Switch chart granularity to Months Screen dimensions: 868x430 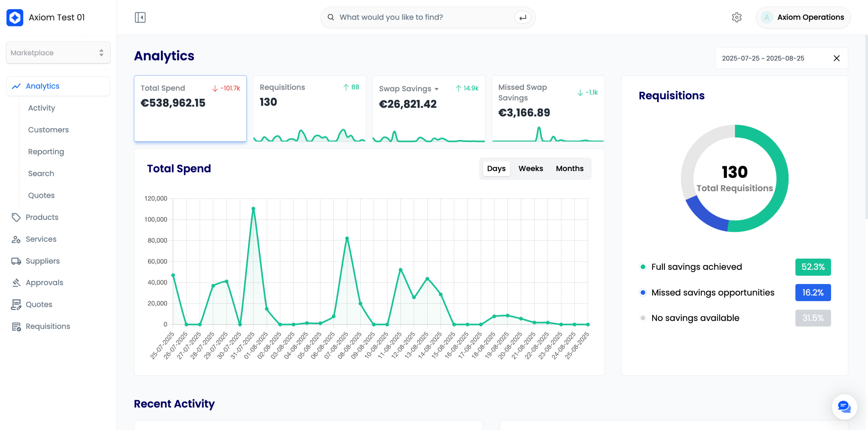569,169
